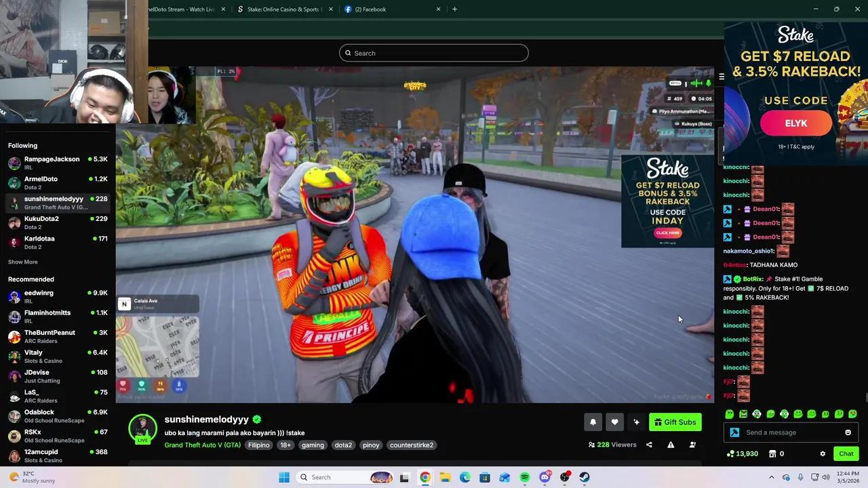Toggle live notifications with the bell icon
868x488 pixels.
[x=593, y=422]
